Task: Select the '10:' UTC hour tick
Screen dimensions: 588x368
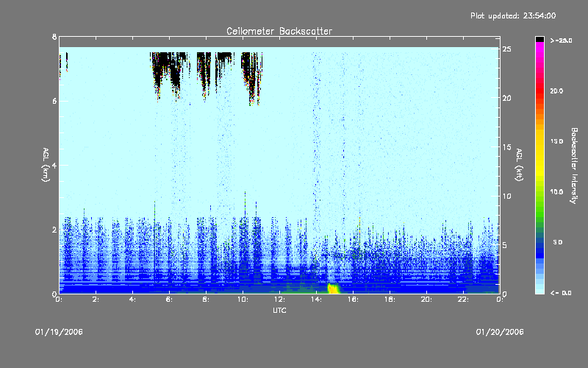Action: pos(243,300)
